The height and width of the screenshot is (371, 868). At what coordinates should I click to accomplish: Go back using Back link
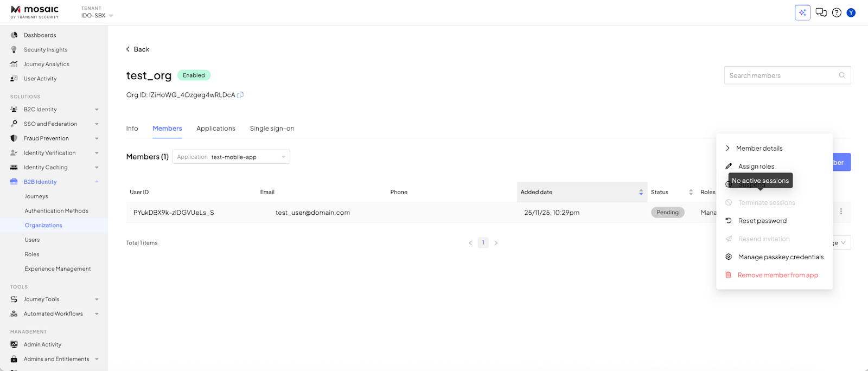(x=138, y=49)
